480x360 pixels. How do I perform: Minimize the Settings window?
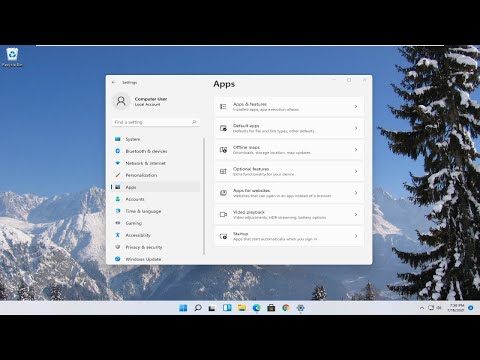tap(334, 80)
